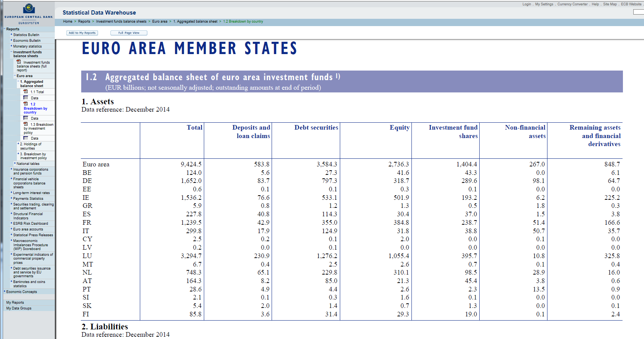Select DE debt securities value 797.3

(x=329, y=181)
